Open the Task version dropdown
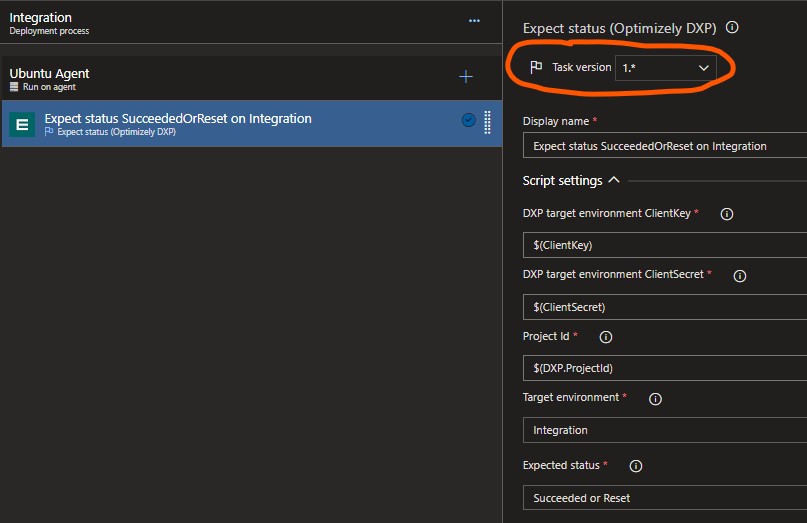Viewport: 807px width, 523px height. [x=665, y=68]
